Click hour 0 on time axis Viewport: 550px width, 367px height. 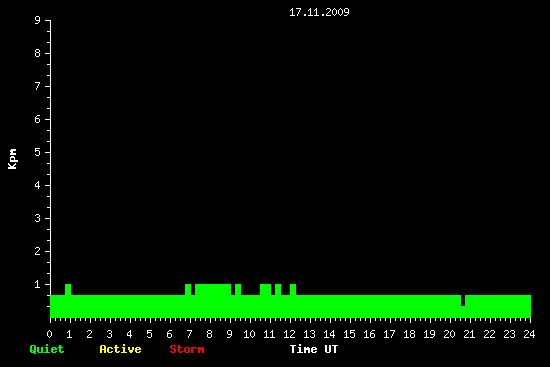(49, 334)
